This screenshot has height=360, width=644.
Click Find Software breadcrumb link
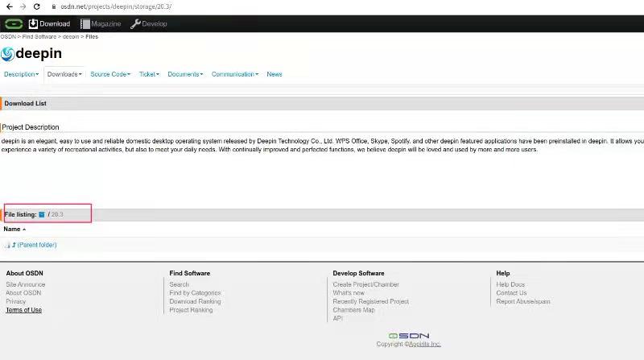click(x=39, y=36)
